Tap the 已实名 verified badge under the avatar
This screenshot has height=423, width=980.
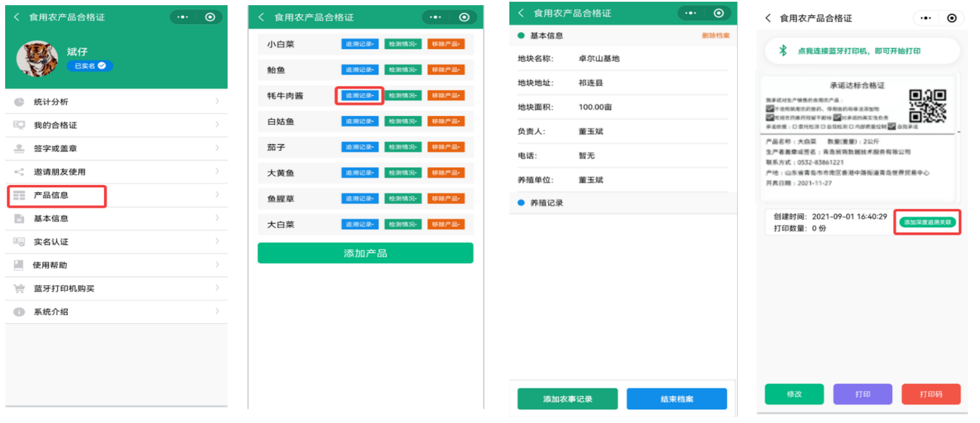tap(89, 66)
